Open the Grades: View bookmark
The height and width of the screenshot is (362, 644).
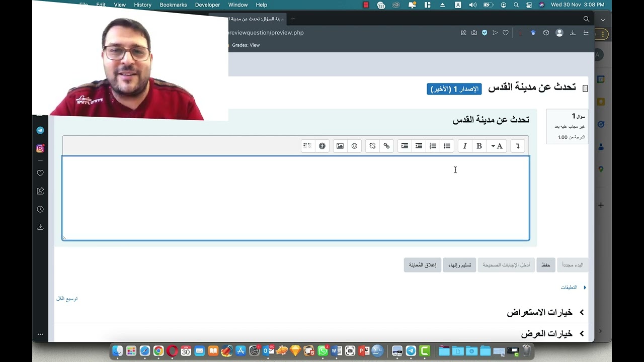pos(246,45)
